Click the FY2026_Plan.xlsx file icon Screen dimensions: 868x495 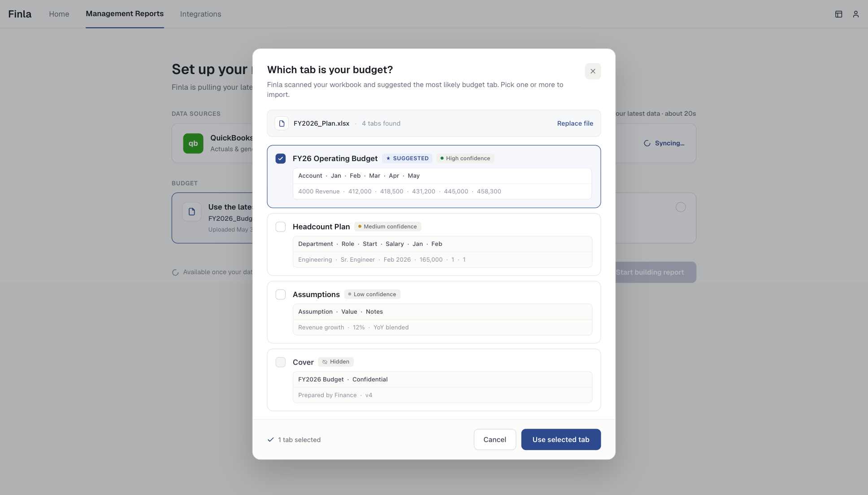pyautogui.click(x=282, y=123)
